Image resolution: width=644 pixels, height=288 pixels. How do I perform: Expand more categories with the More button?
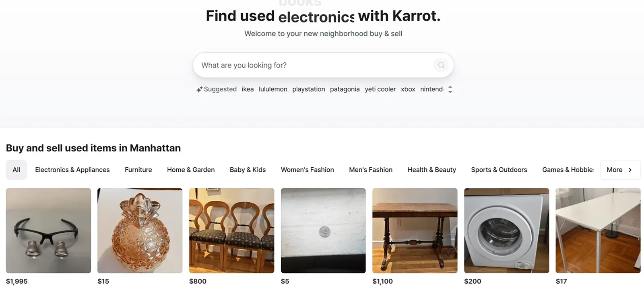[x=620, y=170]
